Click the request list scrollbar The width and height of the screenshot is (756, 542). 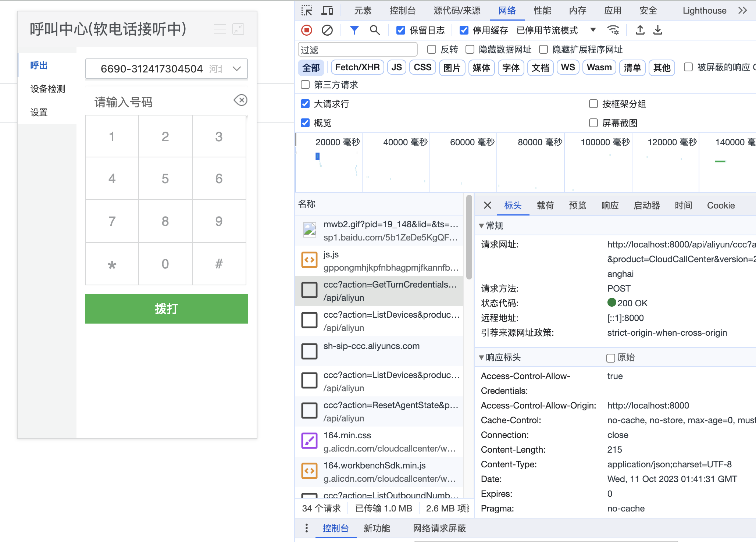click(x=469, y=237)
